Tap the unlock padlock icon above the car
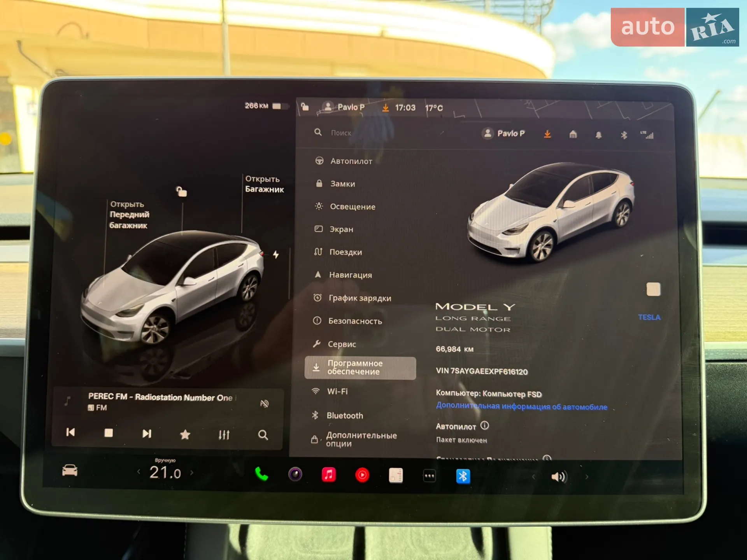Viewport: 747px width, 560px height. (181, 191)
